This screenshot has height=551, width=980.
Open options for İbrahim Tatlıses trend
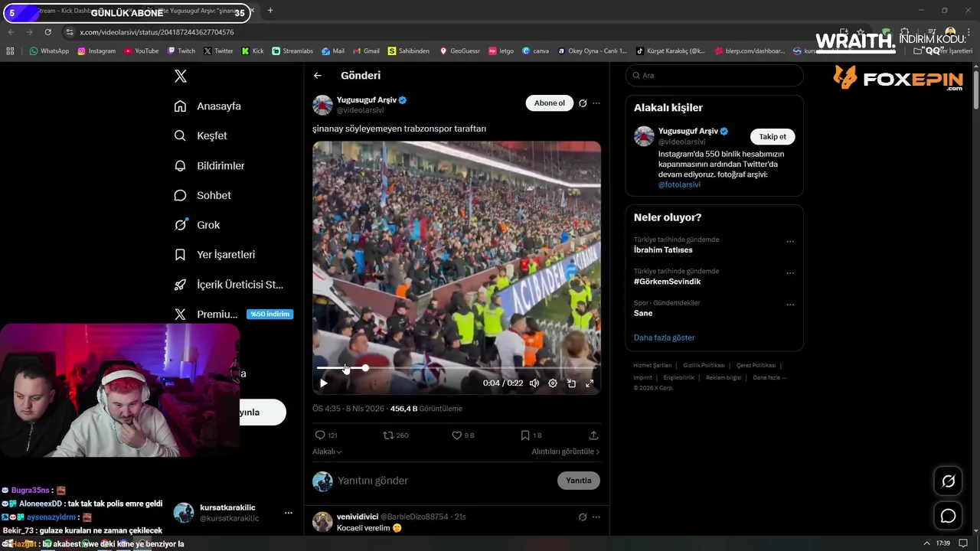pos(790,242)
